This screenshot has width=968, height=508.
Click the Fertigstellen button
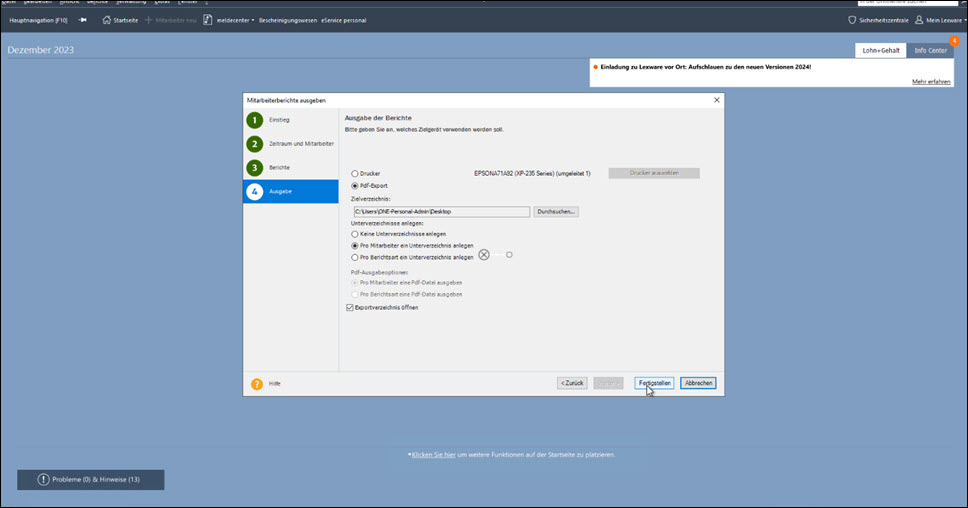(653, 383)
